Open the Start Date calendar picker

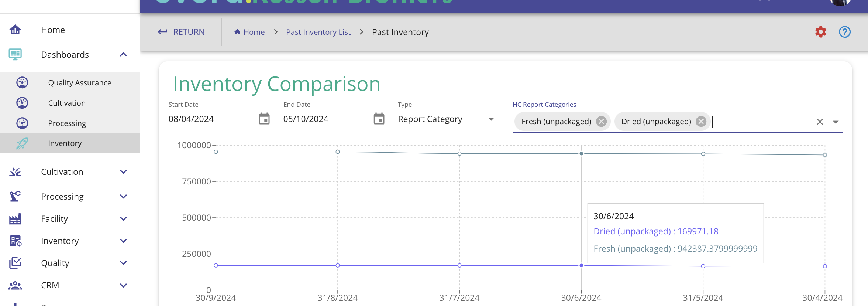[264, 119]
